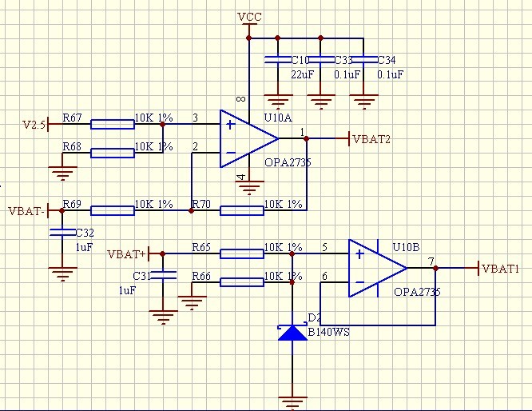Image resolution: width=532 pixels, height=411 pixels.
Task: Click the ground symbol under capacitor C10
Action: pos(278,102)
